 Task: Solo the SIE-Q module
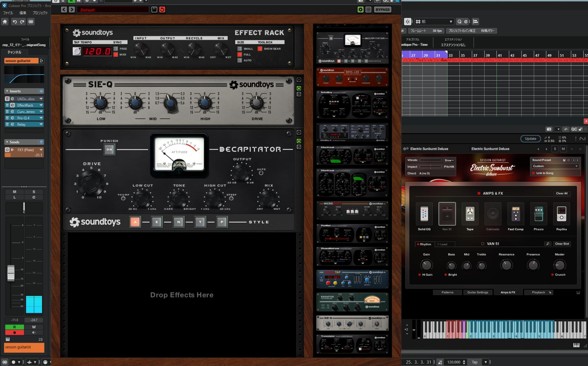(x=299, y=94)
